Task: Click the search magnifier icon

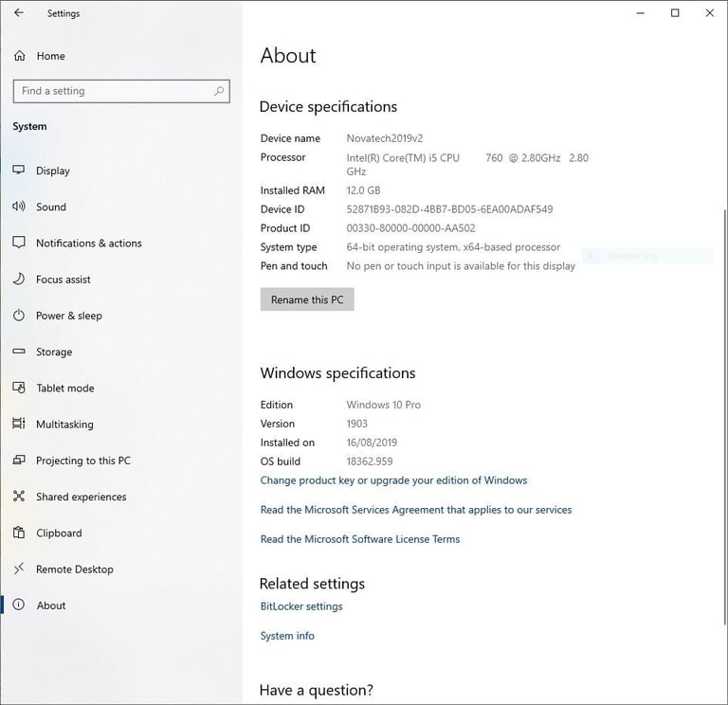Action: coord(219,91)
